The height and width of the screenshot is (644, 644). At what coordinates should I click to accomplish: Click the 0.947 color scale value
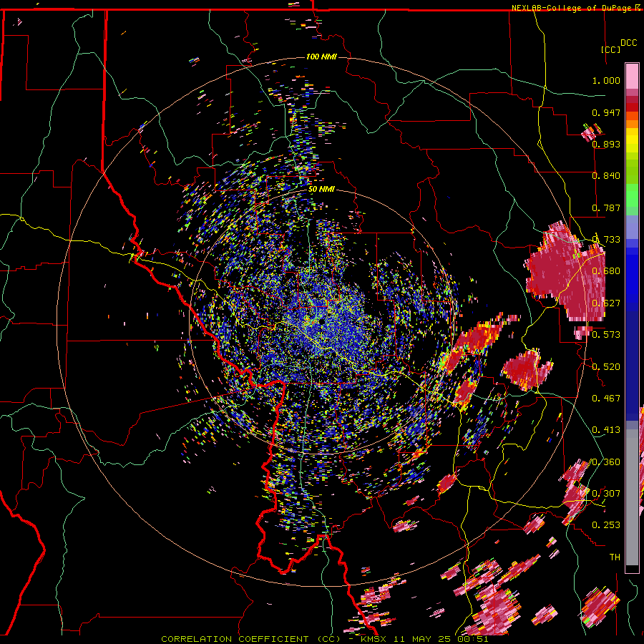coord(606,112)
